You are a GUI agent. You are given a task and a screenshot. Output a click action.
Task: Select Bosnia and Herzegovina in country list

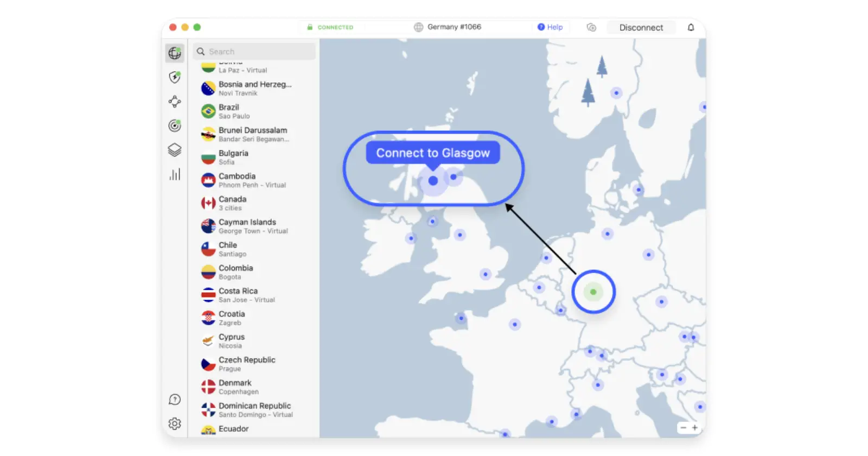[x=254, y=88]
